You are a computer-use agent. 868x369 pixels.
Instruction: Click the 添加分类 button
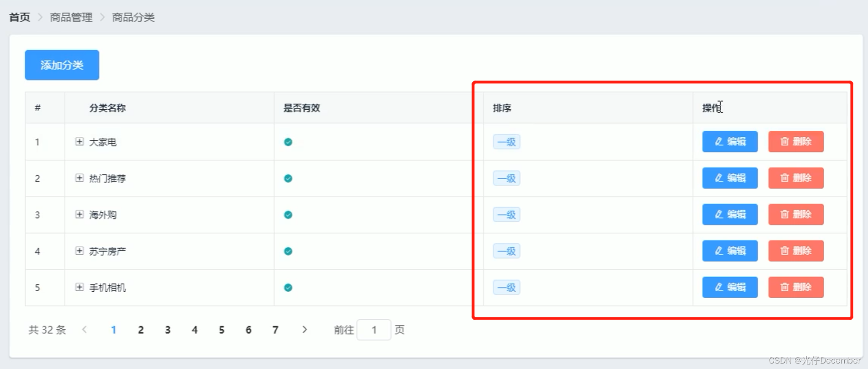tap(62, 65)
